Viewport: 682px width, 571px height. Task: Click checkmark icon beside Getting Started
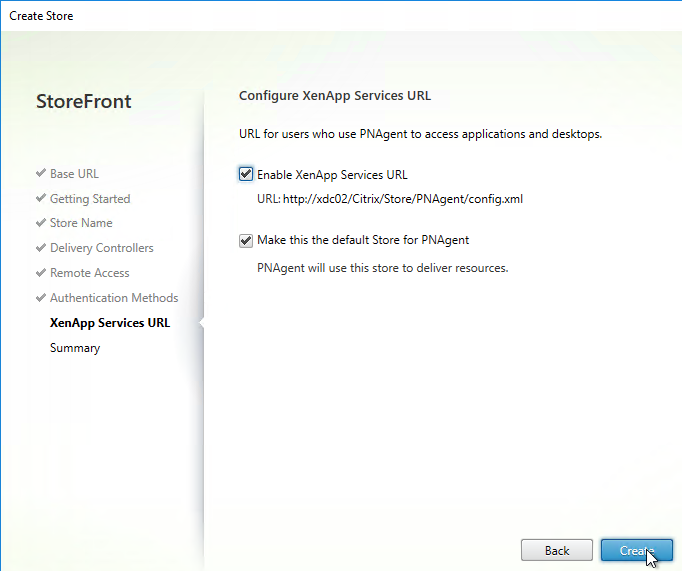click(x=41, y=198)
